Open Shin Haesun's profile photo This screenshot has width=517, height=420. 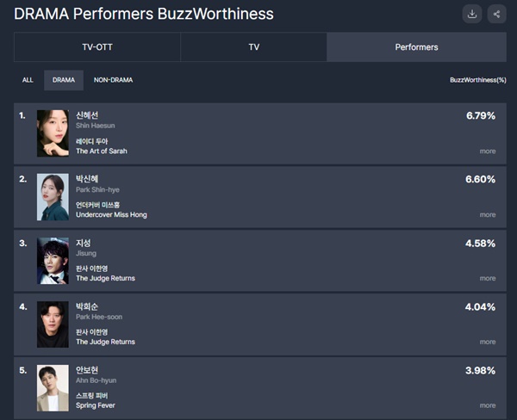pyautogui.click(x=53, y=133)
